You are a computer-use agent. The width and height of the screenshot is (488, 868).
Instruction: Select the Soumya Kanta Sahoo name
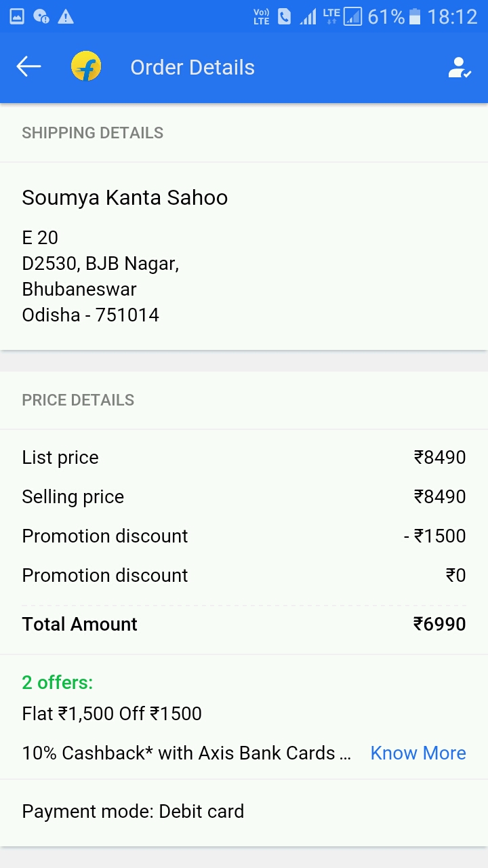[125, 197]
